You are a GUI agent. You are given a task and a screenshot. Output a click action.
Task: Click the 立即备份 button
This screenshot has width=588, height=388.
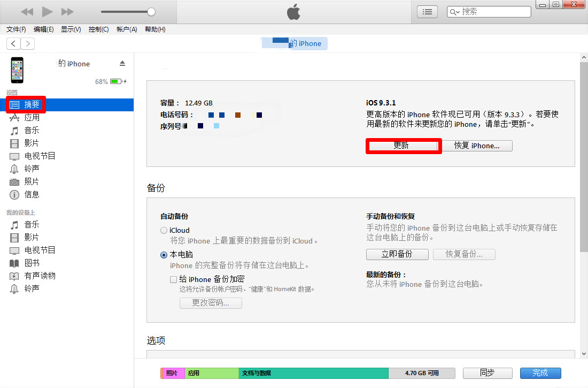coord(397,254)
